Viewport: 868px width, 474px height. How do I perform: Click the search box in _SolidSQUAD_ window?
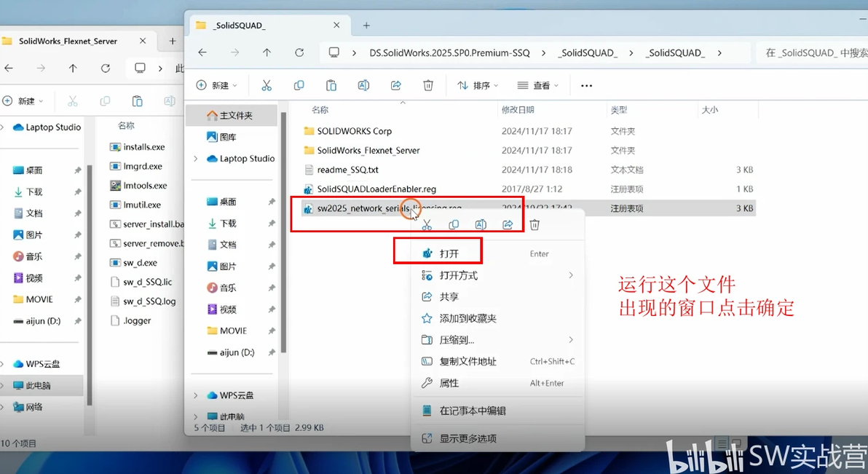click(811, 52)
